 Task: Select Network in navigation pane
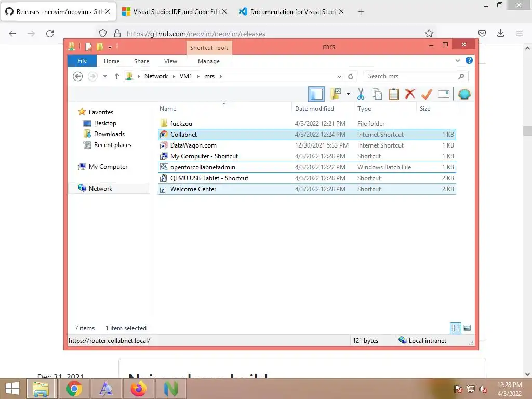109,188
